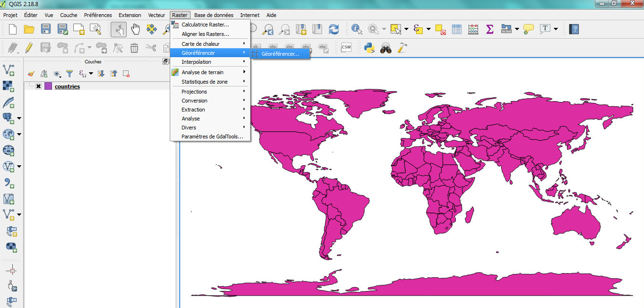The image size is (644, 308).
Task: Open dropdown arrow beside select features tool
Action: tap(406, 29)
